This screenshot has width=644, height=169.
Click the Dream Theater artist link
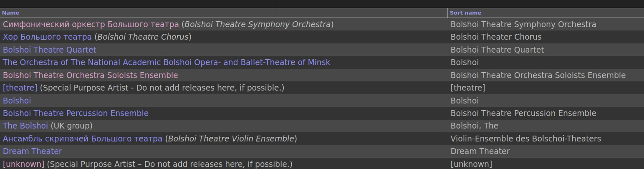click(x=32, y=151)
